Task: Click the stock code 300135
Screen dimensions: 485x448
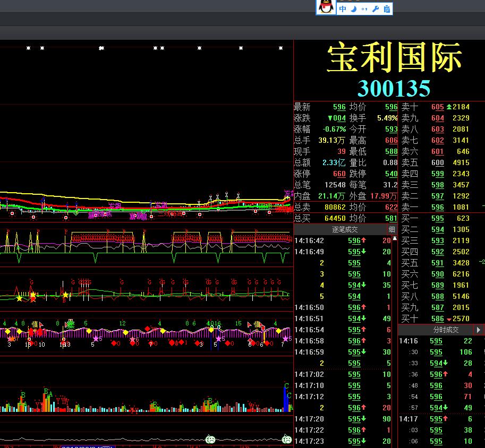Action: [x=394, y=89]
